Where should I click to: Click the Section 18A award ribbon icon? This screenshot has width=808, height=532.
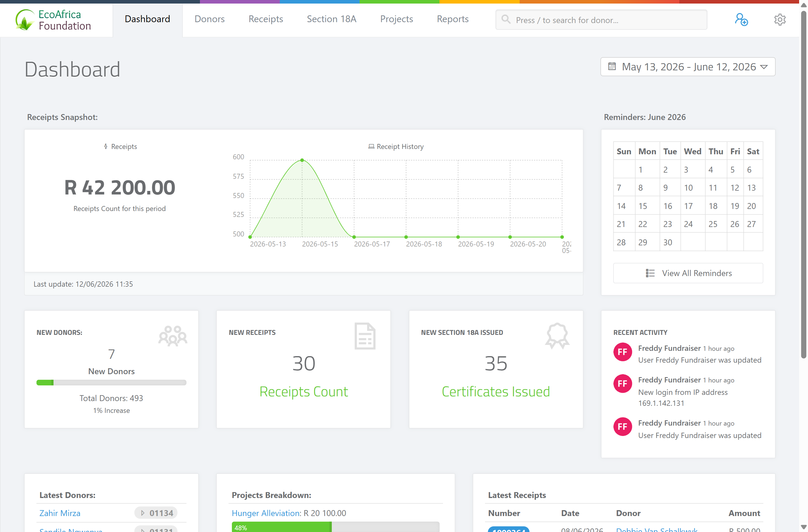[x=557, y=336]
